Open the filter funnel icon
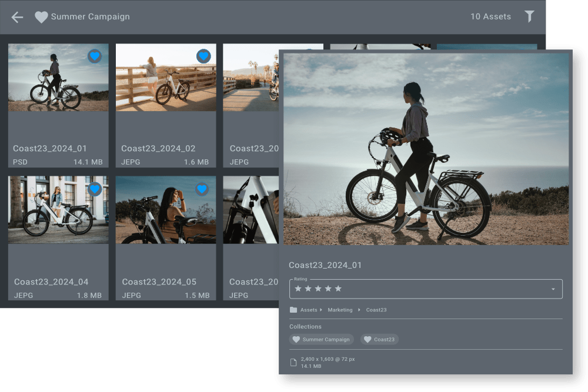 tap(529, 16)
